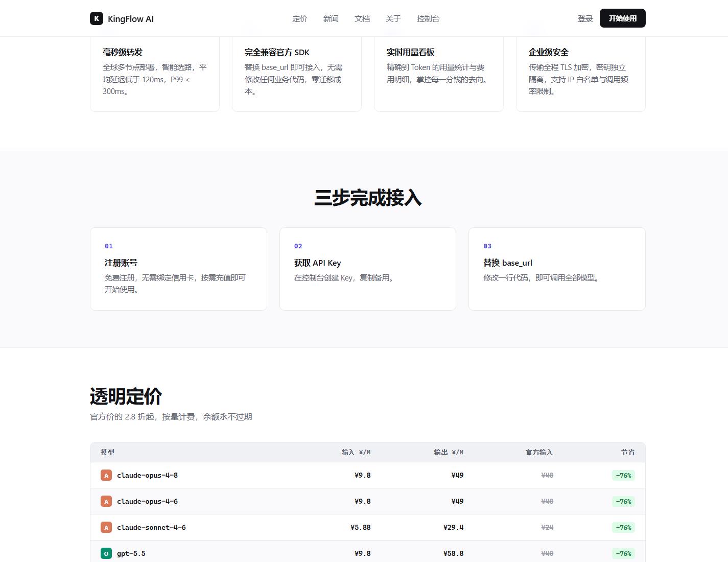The width and height of the screenshot is (728, 562).
Task: Click step number 03
Action: click(487, 246)
